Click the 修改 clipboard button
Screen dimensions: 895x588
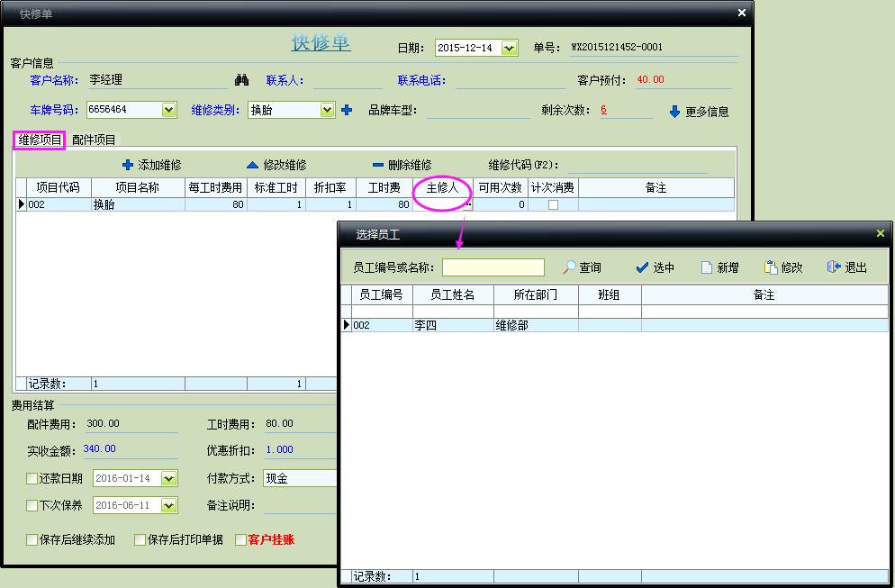(x=783, y=267)
